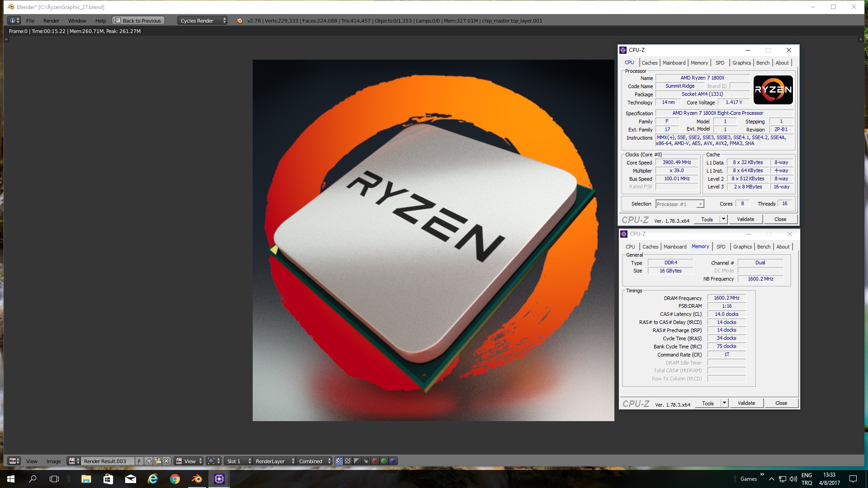Unlink the image with the X icon
Viewport: 868px width, 488px height.
tap(166, 461)
